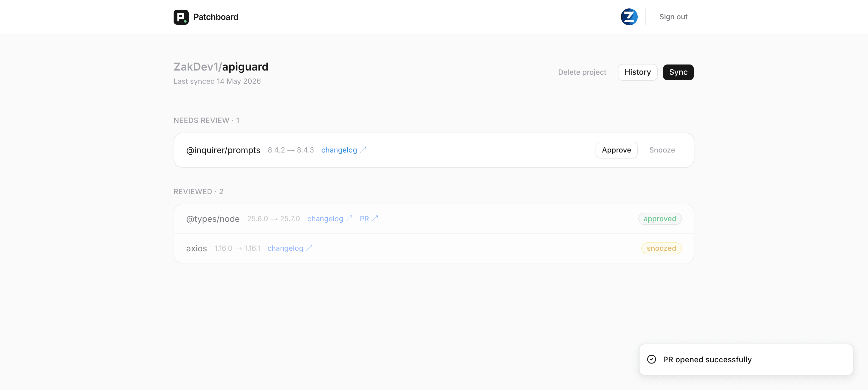
Task: Open project History
Action: coord(637,72)
